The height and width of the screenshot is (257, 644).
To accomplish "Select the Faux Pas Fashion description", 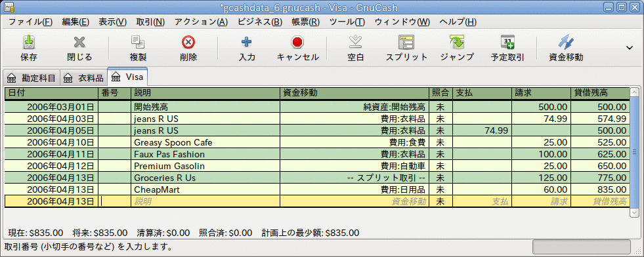I will [x=205, y=155].
